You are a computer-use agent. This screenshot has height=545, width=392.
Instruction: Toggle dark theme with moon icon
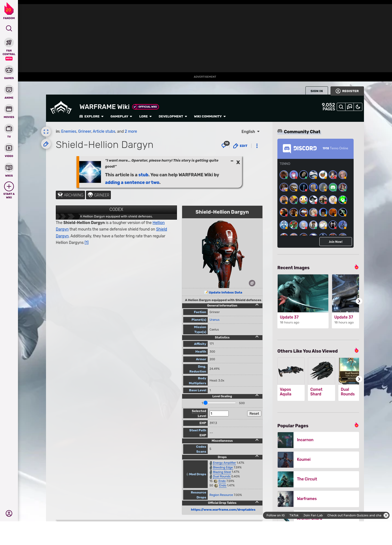coord(358,107)
